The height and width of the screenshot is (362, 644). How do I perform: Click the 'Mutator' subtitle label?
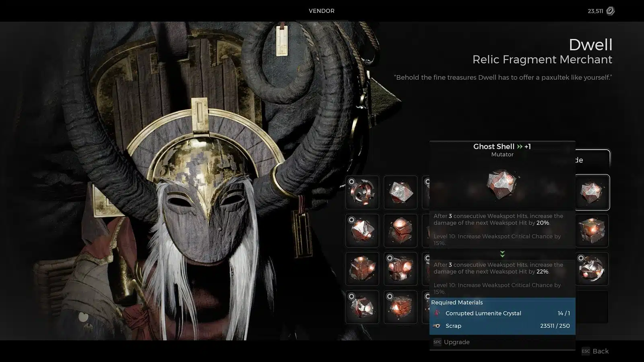(x=502, y=154)
